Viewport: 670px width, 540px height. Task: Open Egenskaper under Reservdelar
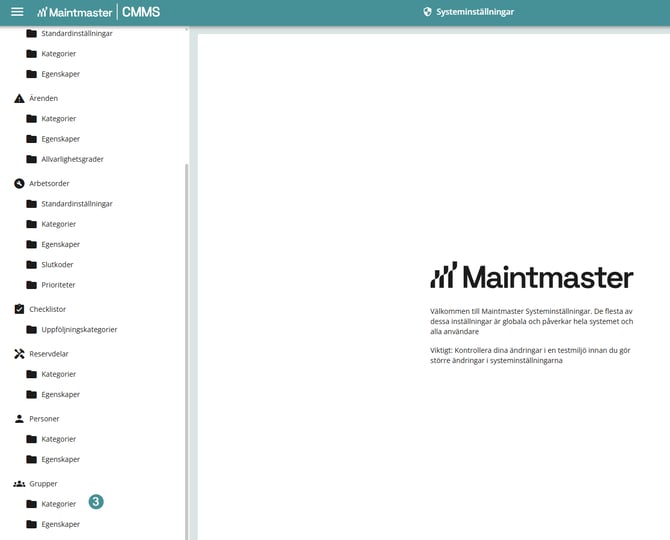[61, 394]
